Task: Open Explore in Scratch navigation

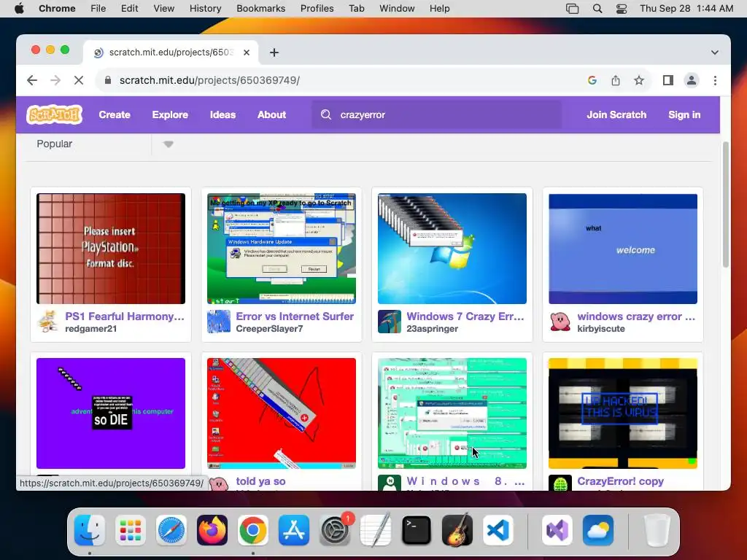Action: click(x=170, y=114)
